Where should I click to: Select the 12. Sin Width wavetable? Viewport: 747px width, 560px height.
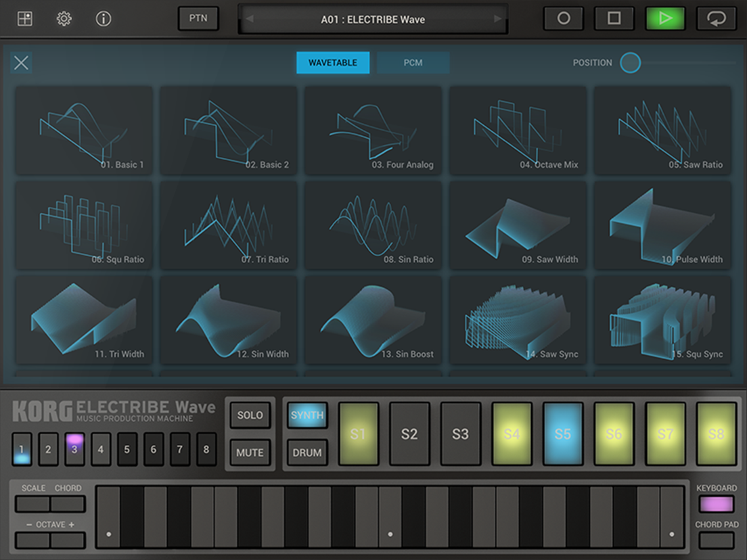pyautogui.click(x=229, y=320)
